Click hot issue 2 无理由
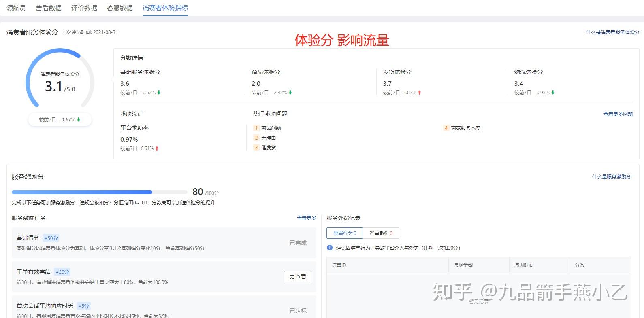 pos(265,138)
